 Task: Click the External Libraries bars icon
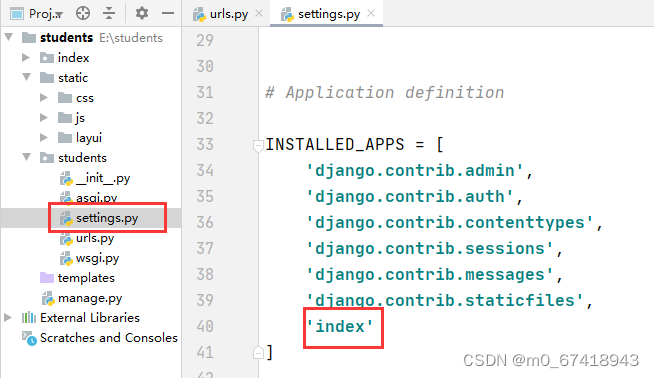pos(29,318)
